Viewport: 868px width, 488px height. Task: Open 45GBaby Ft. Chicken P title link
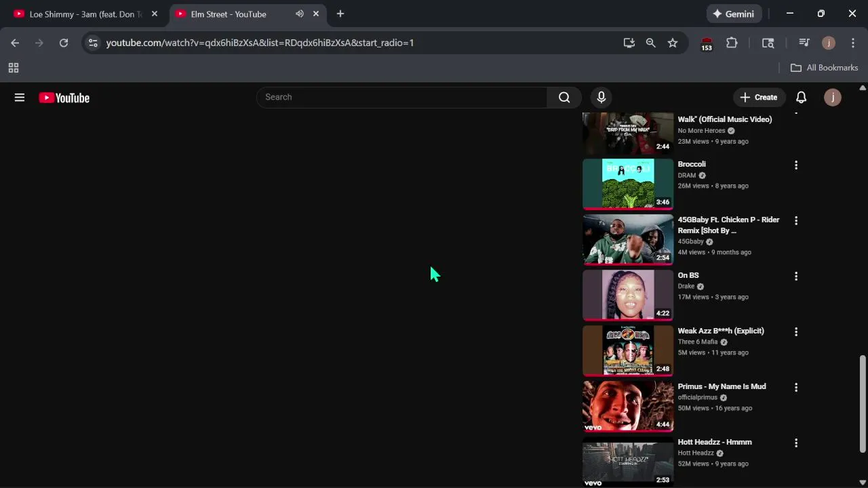[728, 225]
